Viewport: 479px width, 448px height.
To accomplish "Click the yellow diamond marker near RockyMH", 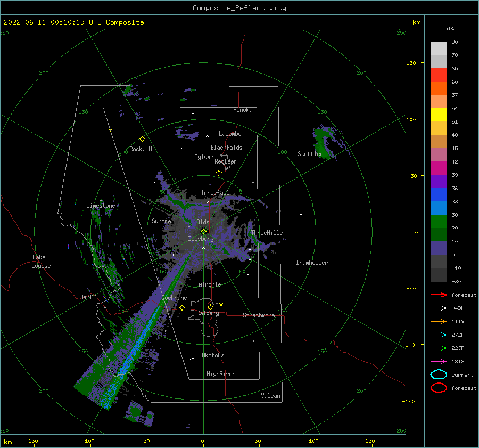I will coord(142,139).
